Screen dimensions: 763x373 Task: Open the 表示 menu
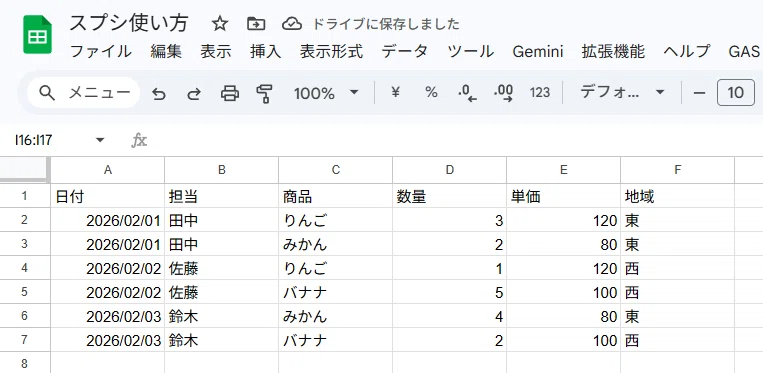(216, 51)
